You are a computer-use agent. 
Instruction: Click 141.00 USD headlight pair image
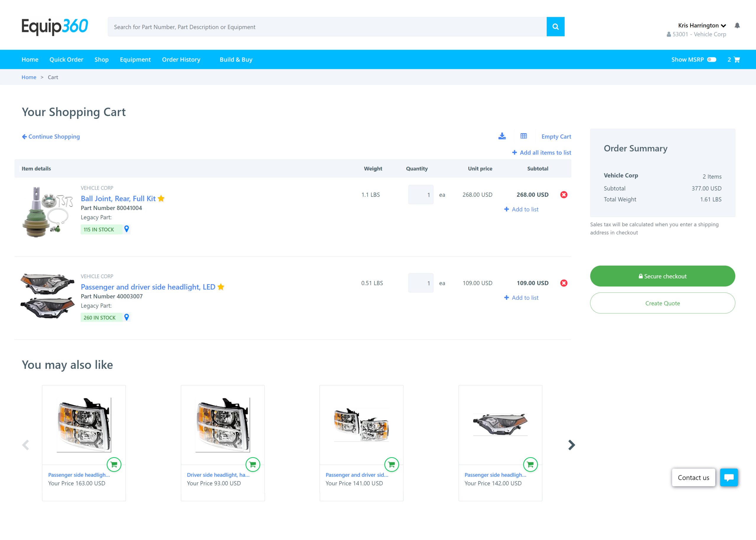(x=361, y=424)
